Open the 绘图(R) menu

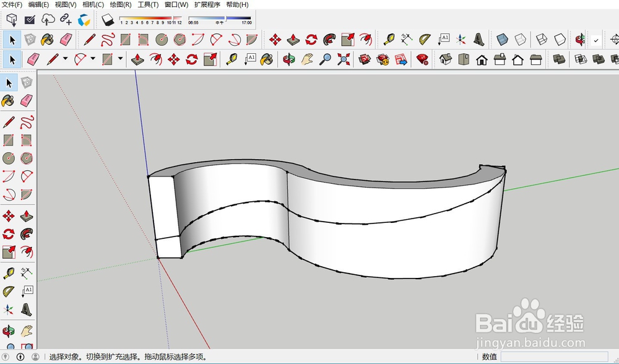point(121,5)
